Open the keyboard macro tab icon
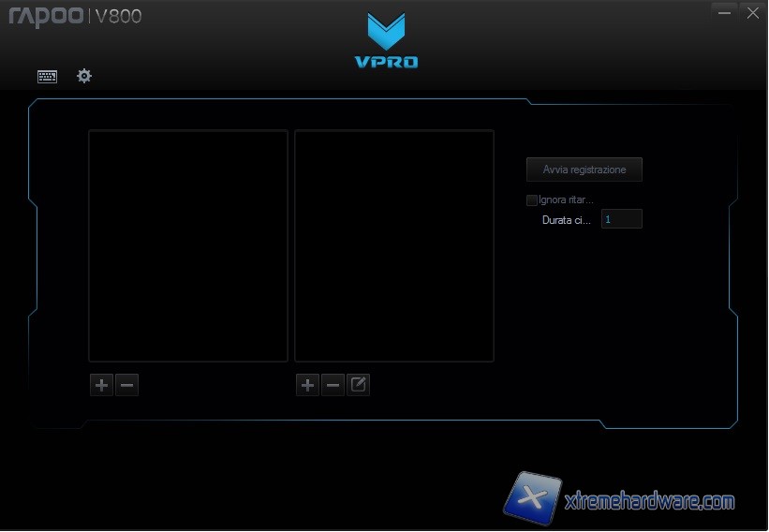 pos(47,76)
